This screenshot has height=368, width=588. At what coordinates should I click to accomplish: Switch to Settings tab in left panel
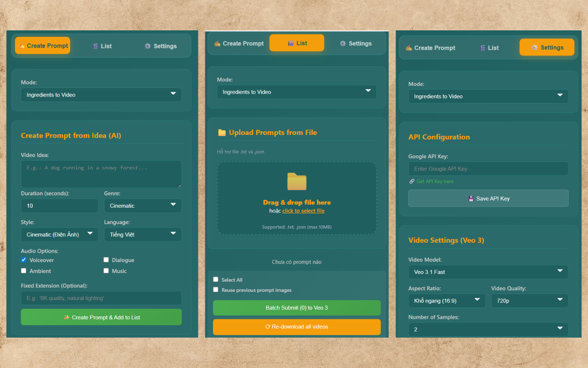[x=160, y=46]
